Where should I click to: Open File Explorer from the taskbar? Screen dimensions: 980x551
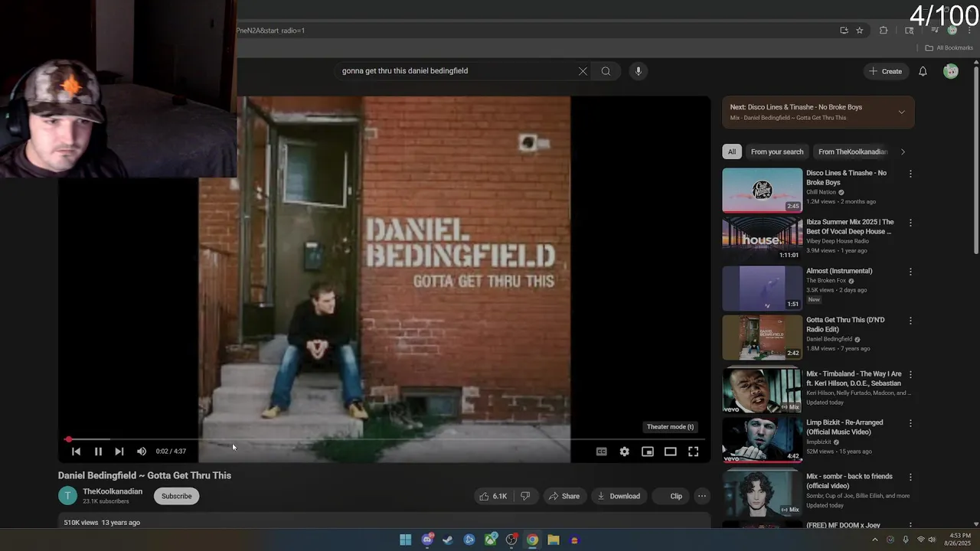click(x=554, y=540)
